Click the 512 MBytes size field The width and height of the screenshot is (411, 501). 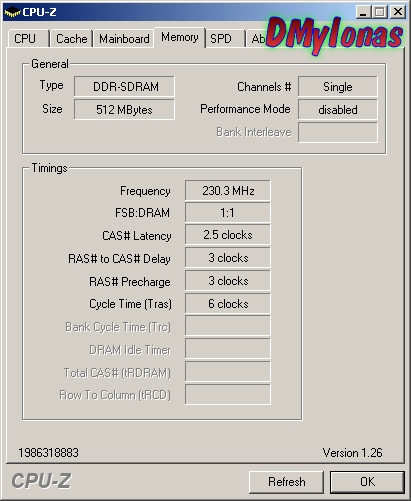pyautogui.click(x=124, y=109)
